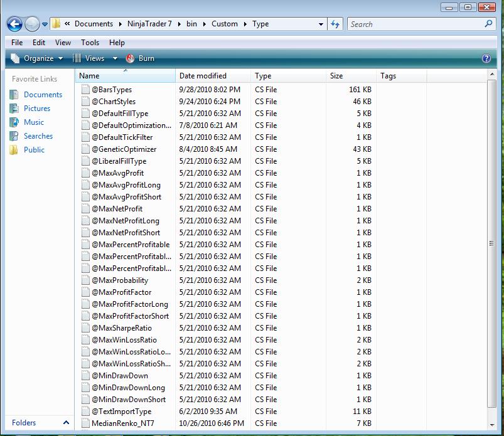The image size is (504, 436).
Task: Open the View menu
Action: tap(63, 43)
